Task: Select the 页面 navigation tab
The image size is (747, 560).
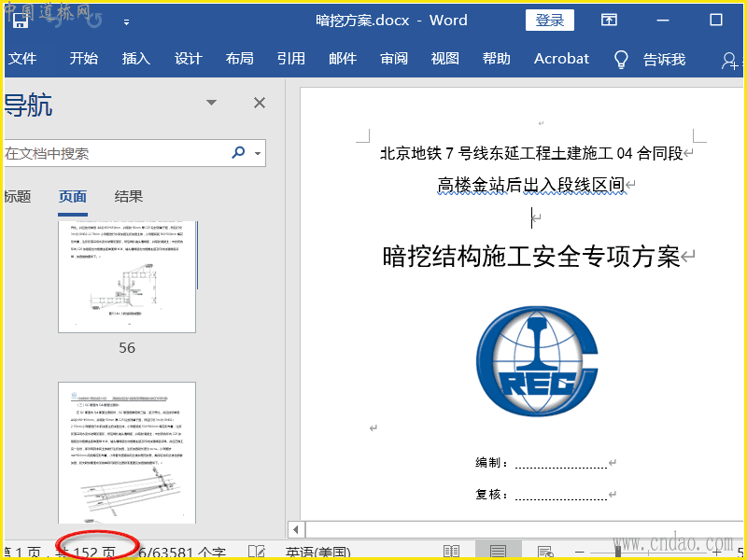Action: (73, 196)
